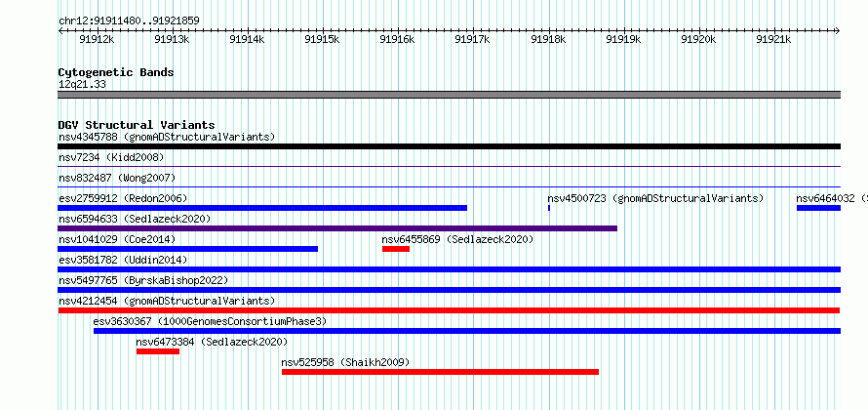The width and height of the screenshot is (868, 410).
Task: Open the nsv4212454 (gnomADStructuralVariants) label
Action: (x=167, y=301)
